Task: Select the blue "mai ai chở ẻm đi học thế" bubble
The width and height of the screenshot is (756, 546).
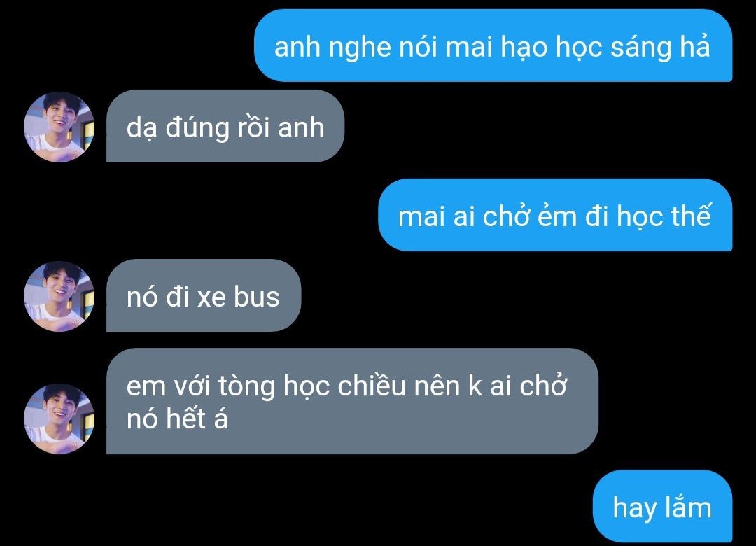Action: tap(555, 215)
